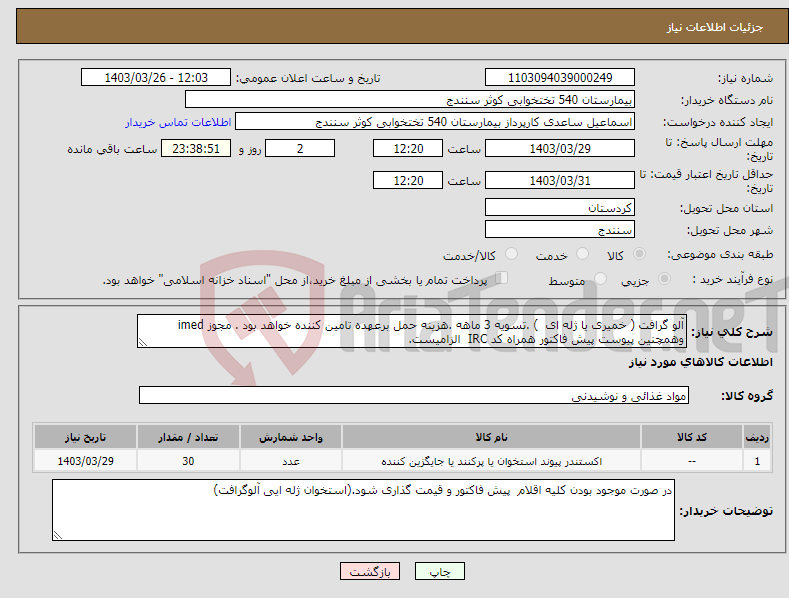Select the متوسط purchase type radio

[x=600, y=278]
